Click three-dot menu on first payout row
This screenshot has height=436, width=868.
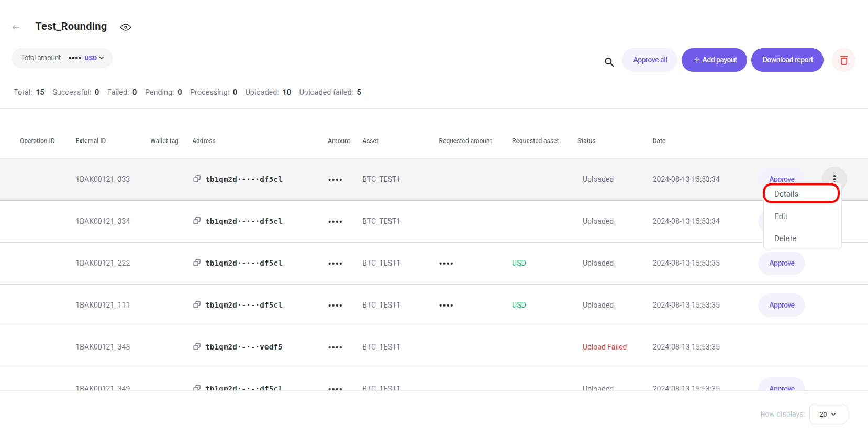(x=834, y=179)
